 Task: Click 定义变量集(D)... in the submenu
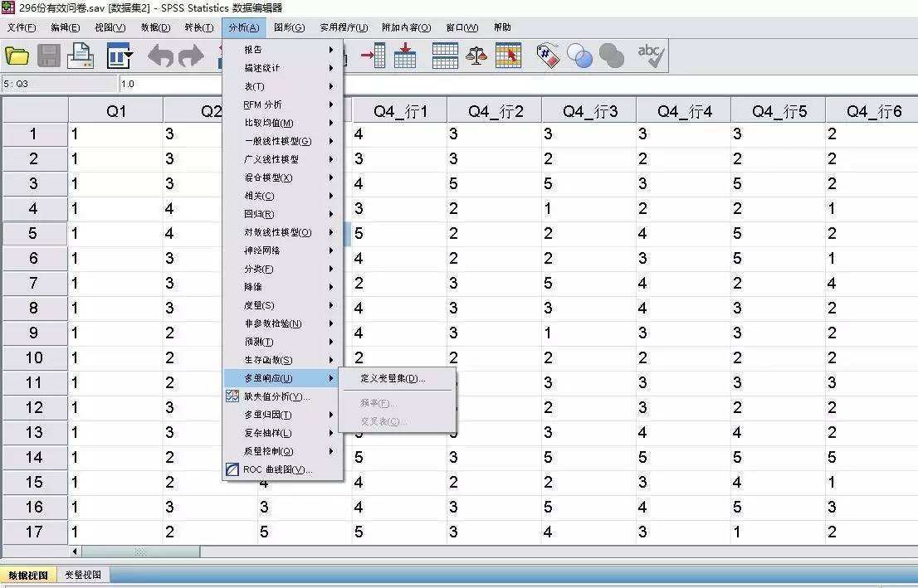coord(397,378)
